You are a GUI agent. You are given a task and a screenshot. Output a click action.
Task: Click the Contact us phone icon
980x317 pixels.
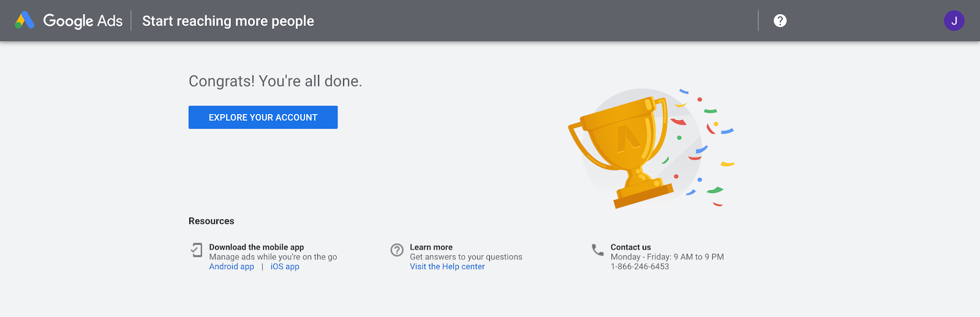pos(598,250)
